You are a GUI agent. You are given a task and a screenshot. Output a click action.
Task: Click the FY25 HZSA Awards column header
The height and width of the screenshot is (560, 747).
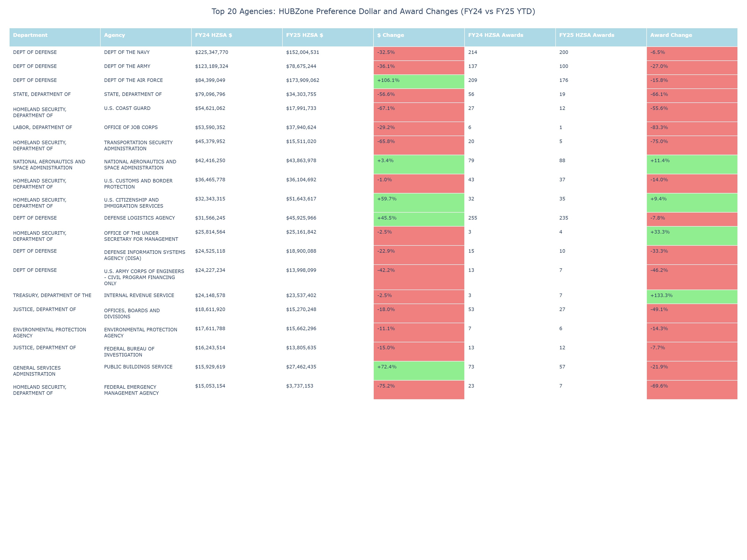coord(586,35)
